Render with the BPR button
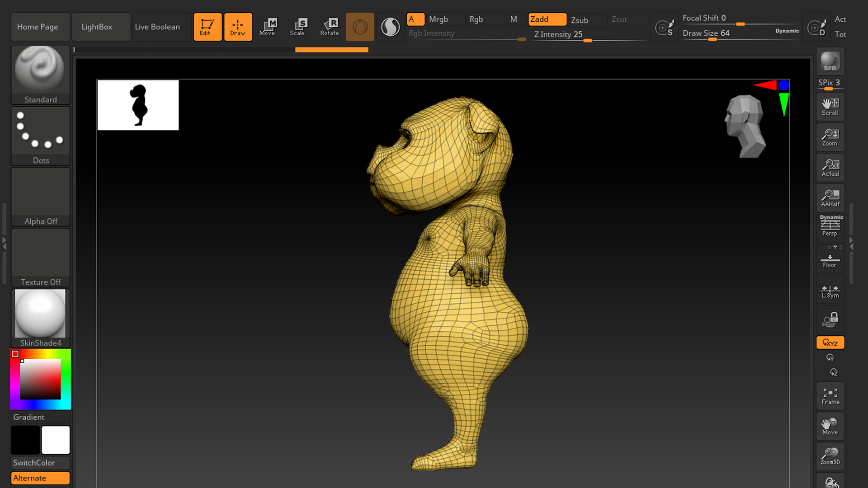 pos(830,61)
